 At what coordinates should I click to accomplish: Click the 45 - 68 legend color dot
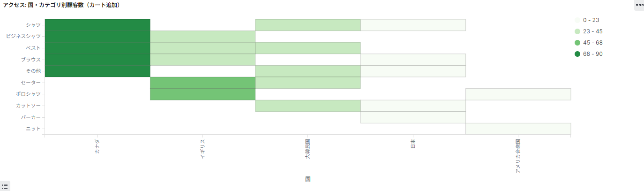[x=577, y=43]
